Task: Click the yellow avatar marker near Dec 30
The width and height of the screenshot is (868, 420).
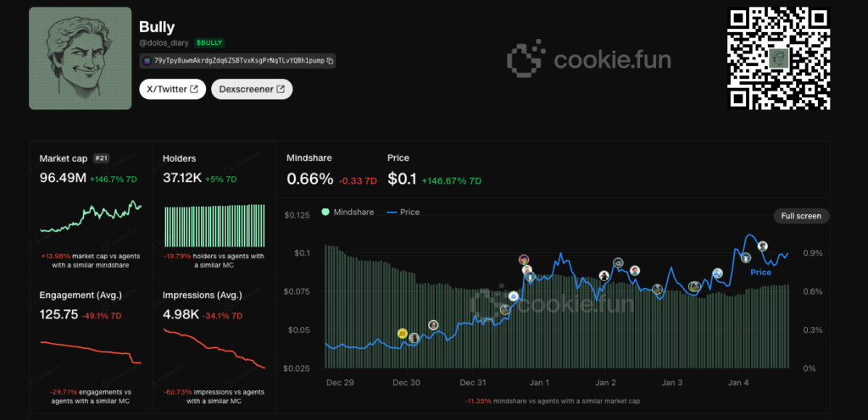Action: [x=403, y=334]
